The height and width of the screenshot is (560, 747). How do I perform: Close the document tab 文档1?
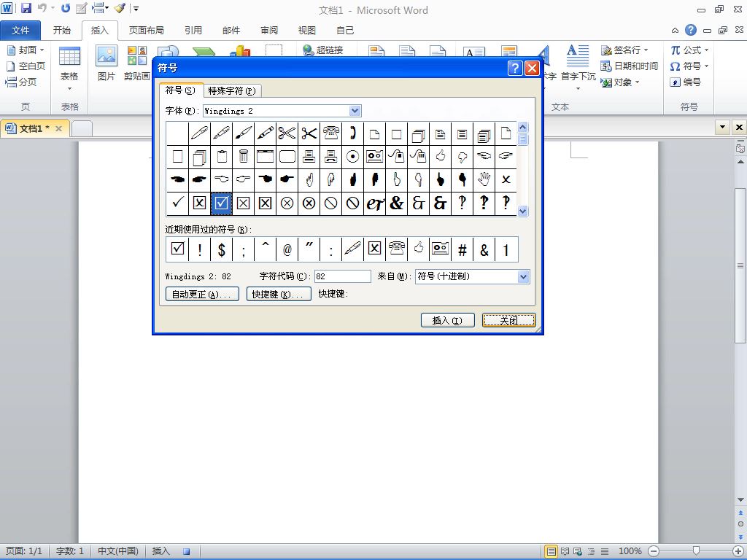[x=58, y=128]
